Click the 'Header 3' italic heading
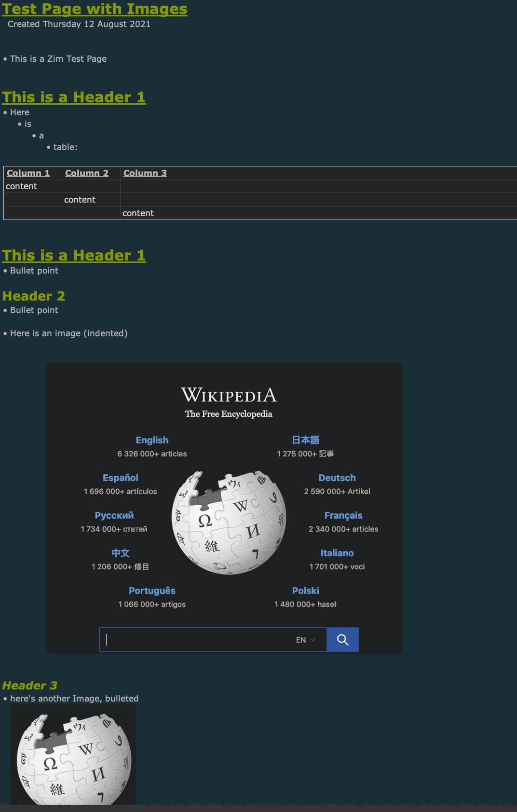Screen dimensions: 517x812 click(30, 685)
